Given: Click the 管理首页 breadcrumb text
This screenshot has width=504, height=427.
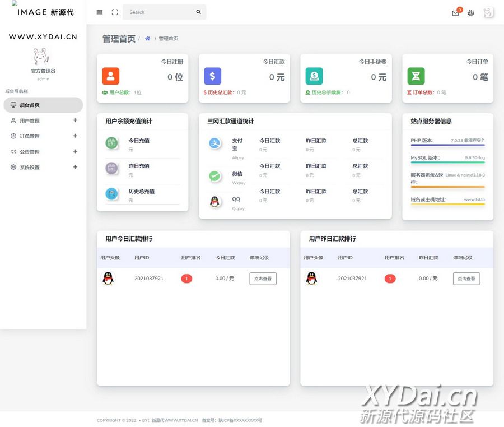Looking at the screenshot, I should coord(168,39).
